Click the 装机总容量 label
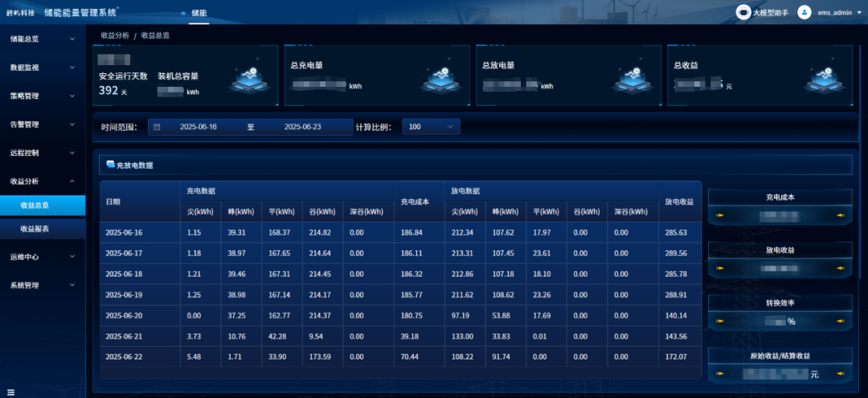The image size is (868, 398). click(x=178, y=76)
